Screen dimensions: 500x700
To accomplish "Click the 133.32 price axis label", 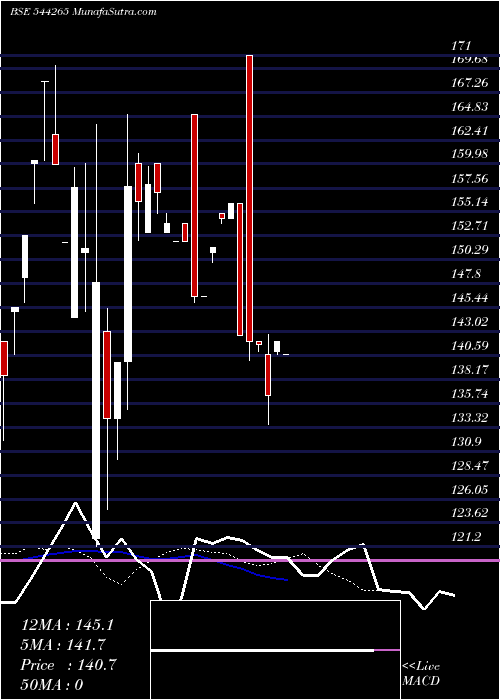I will 469,418.
